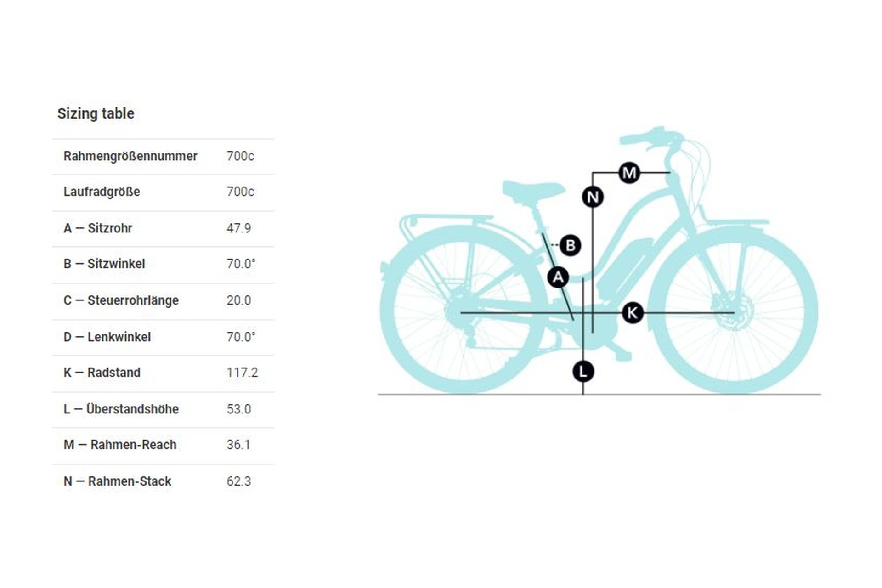Select the K wheelbase marker
The height and width of the screenshot is (588, 882).
click(632, 313)
